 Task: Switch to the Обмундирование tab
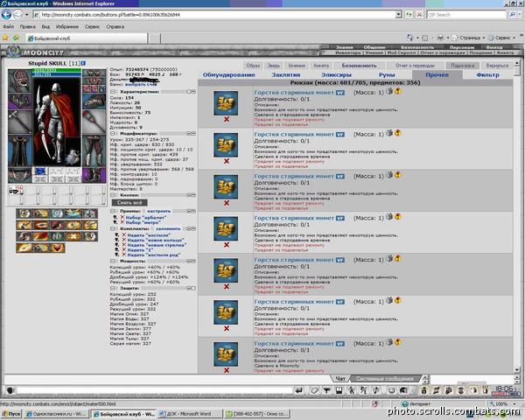coord(229,75)
